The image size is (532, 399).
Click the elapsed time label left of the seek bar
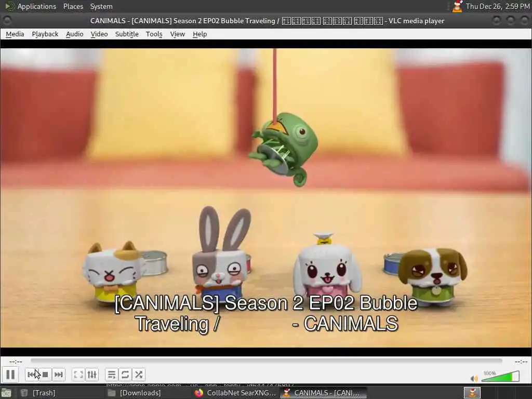16,362
